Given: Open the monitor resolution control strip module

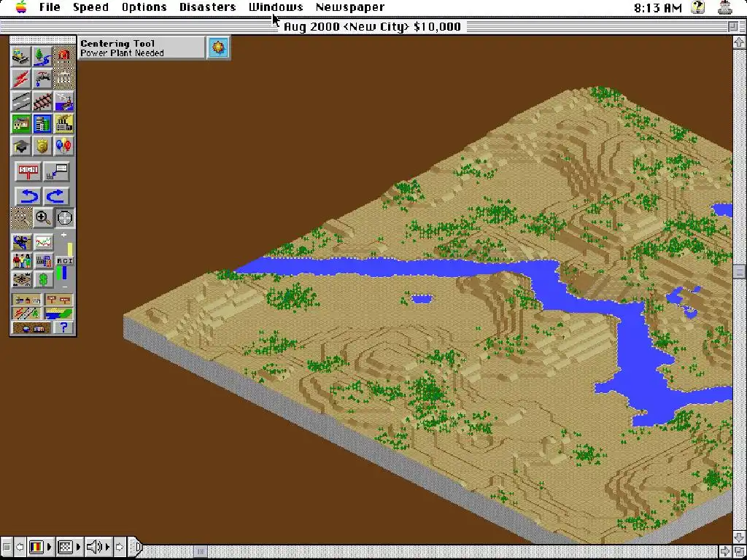Looking at the screenshot, I should pyautogui.click(x=69, y=547).
